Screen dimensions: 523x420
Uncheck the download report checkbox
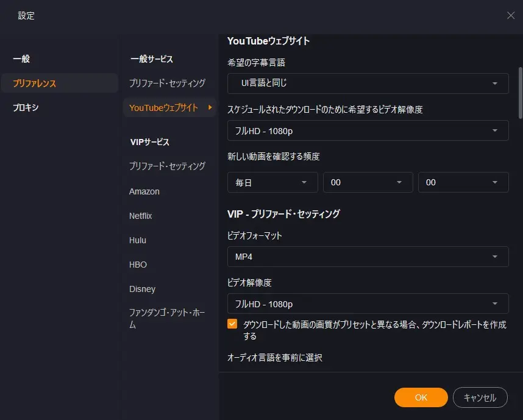click(232, 324)
